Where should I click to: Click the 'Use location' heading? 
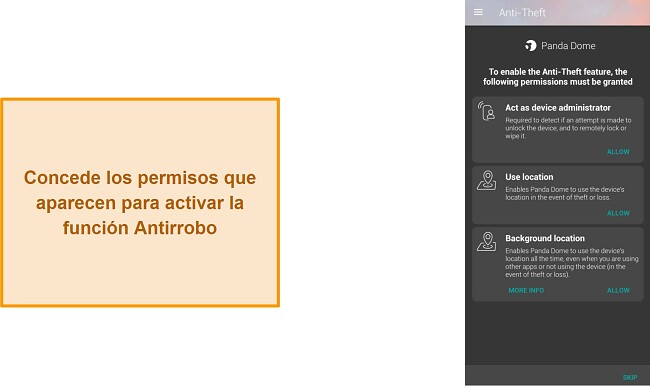pyautogui.click(x=529, y=177)
